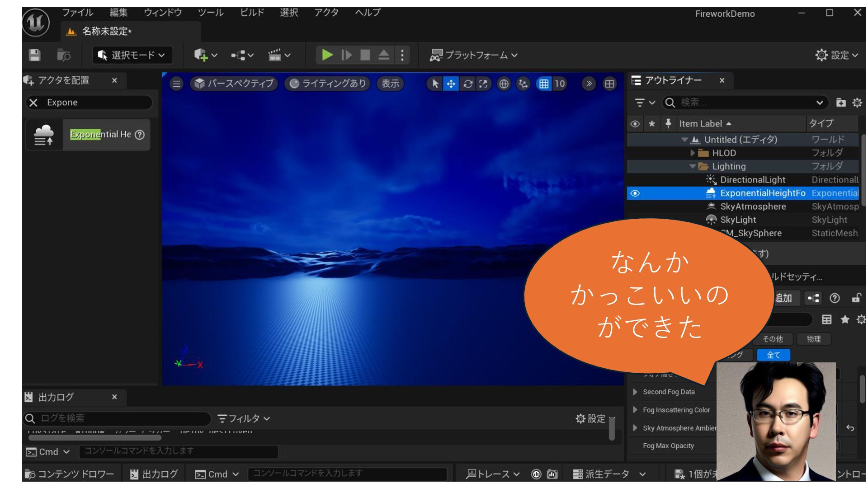868x488 pixels.
Task: Open the パースペクティブ viewport mode menu
Action: point(234,84)
